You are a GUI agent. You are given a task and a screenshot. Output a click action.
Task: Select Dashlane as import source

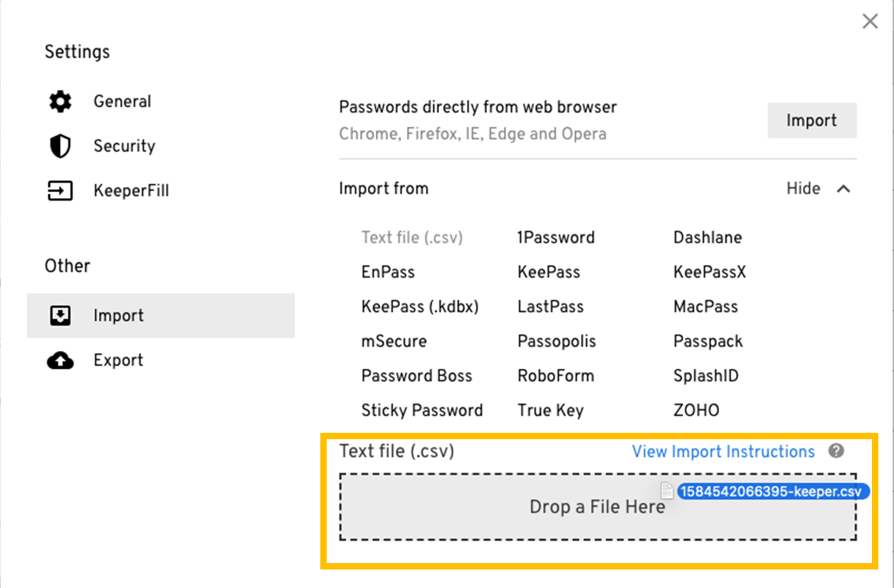coord(708,238)
